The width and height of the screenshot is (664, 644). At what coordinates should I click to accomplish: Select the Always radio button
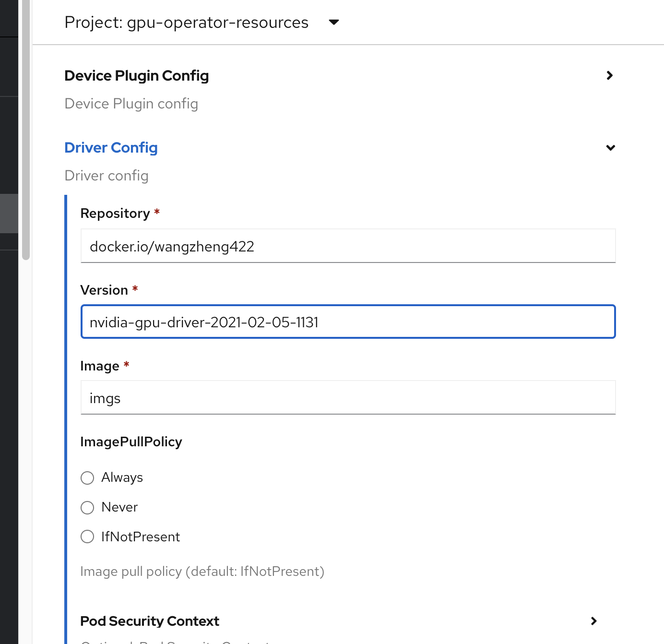click(x=87, y=478)
